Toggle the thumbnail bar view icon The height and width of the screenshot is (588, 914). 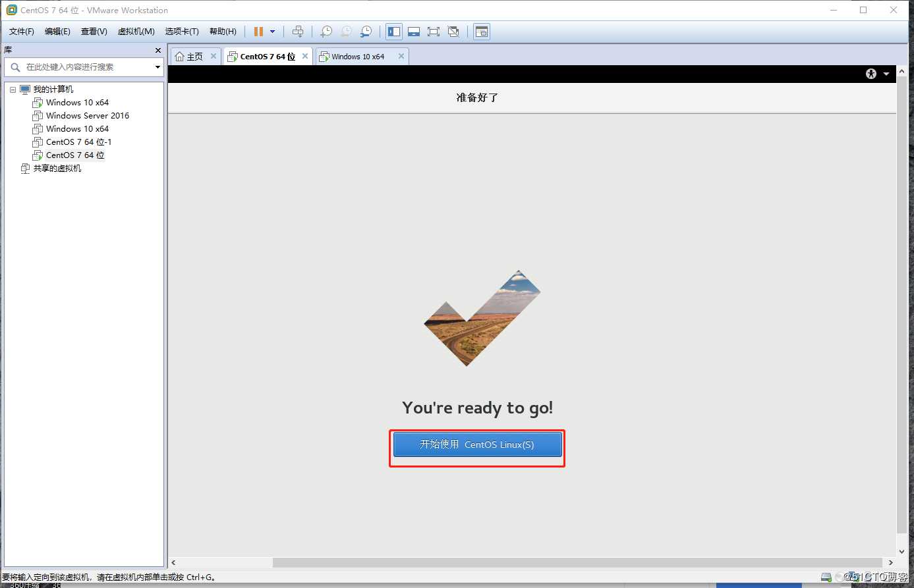coord(414,32)
